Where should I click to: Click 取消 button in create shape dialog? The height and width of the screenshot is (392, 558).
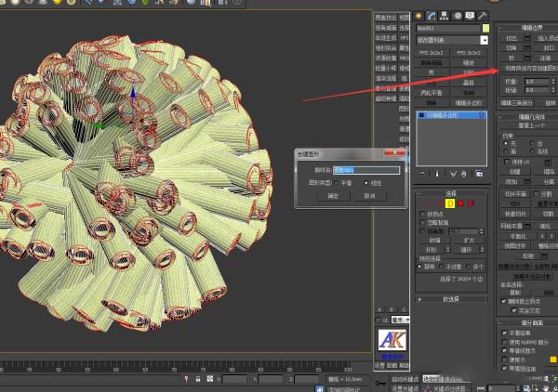tap(370, 196)
